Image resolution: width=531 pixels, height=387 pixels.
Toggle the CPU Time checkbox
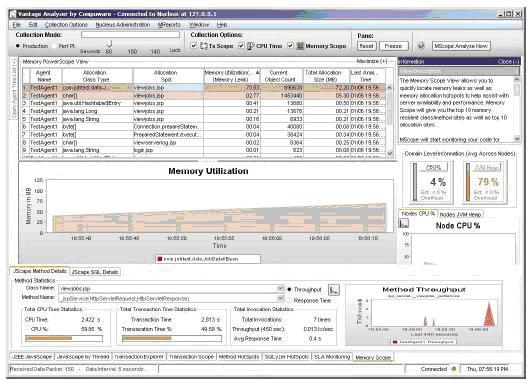coord(241,46)
